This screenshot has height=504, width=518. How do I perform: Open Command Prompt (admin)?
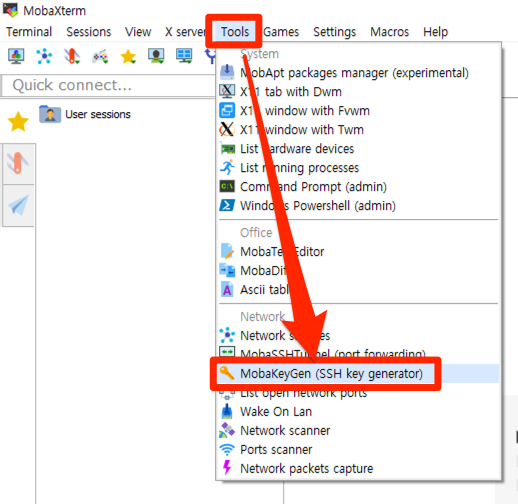click(358, 187)
